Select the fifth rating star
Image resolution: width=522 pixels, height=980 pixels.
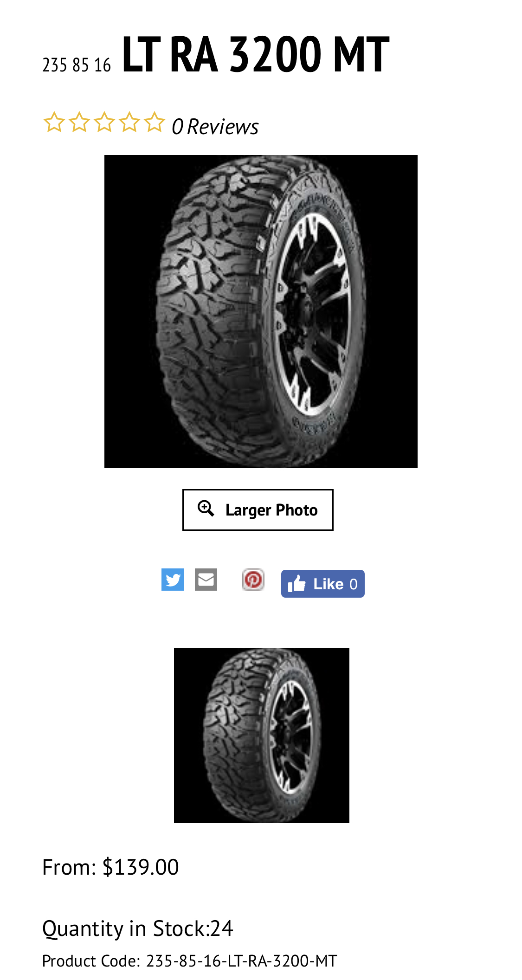pos(155,122)
